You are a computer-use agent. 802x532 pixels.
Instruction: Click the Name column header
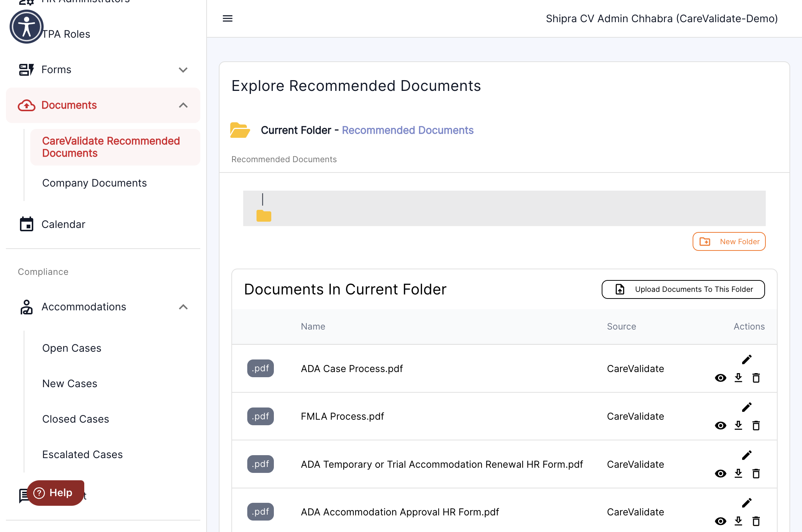click(x=313, y=327)
